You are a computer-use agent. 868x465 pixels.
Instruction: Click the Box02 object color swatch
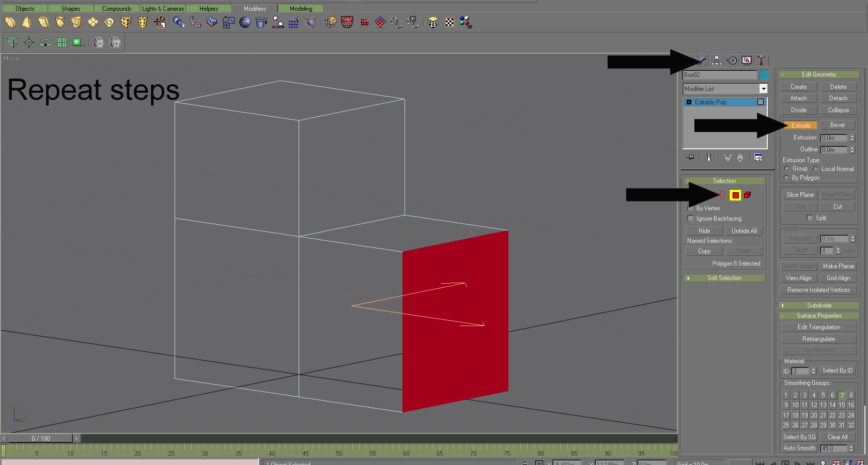point(764,75)
